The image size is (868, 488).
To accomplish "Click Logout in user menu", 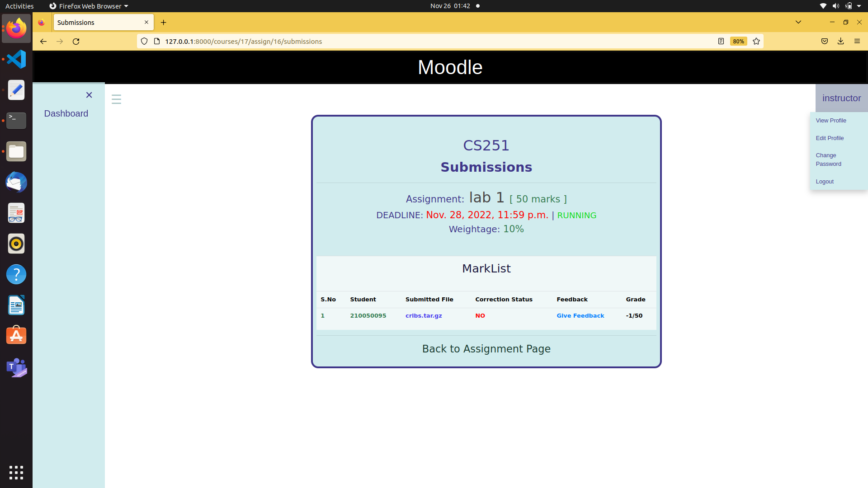I will [x=825, y=182].
